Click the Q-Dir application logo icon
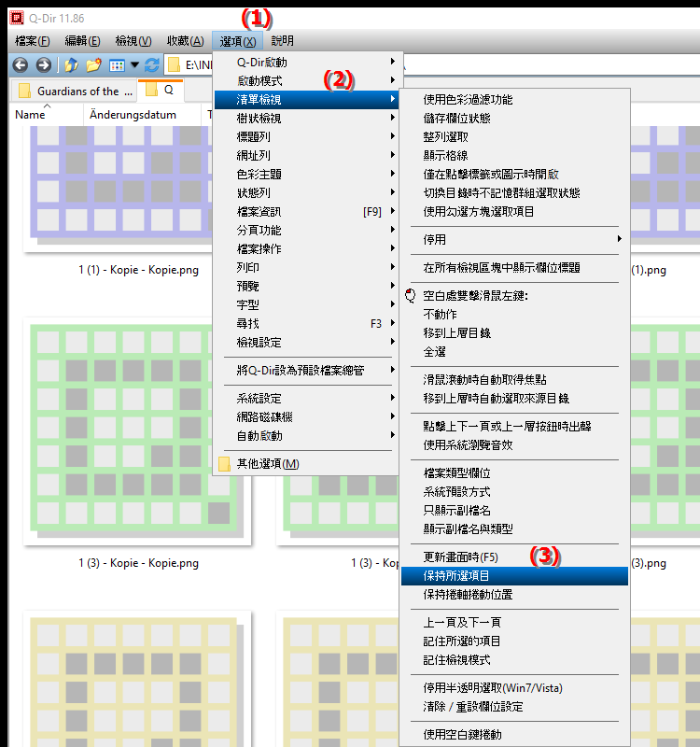Viewport: 700px width, 747px height. click(x=17, y=18)
